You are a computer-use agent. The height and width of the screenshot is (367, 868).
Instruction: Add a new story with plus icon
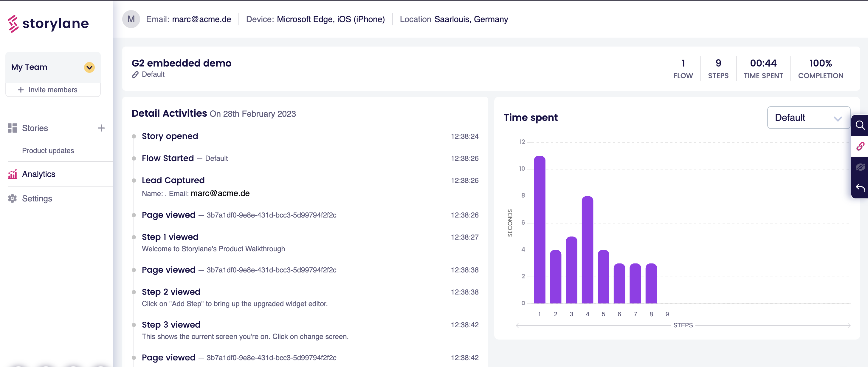point(101,128)
